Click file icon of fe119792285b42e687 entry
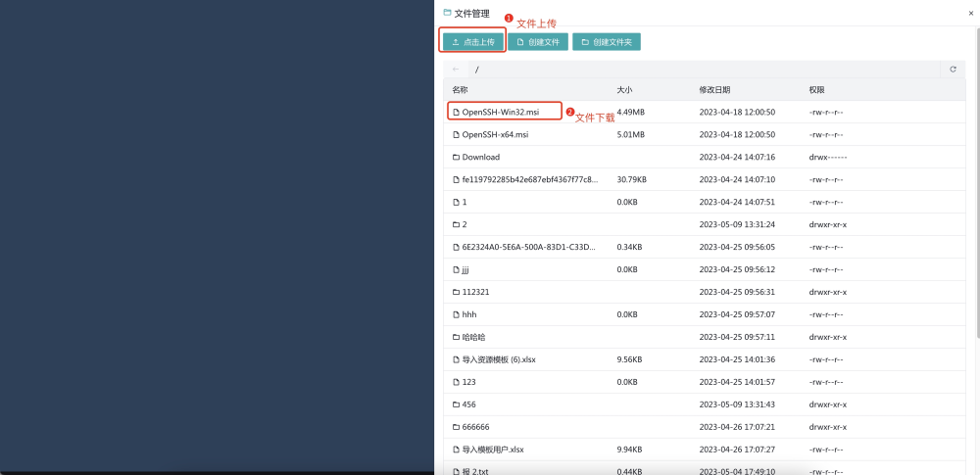The image size is (980, 475). (x=456, y=179)
